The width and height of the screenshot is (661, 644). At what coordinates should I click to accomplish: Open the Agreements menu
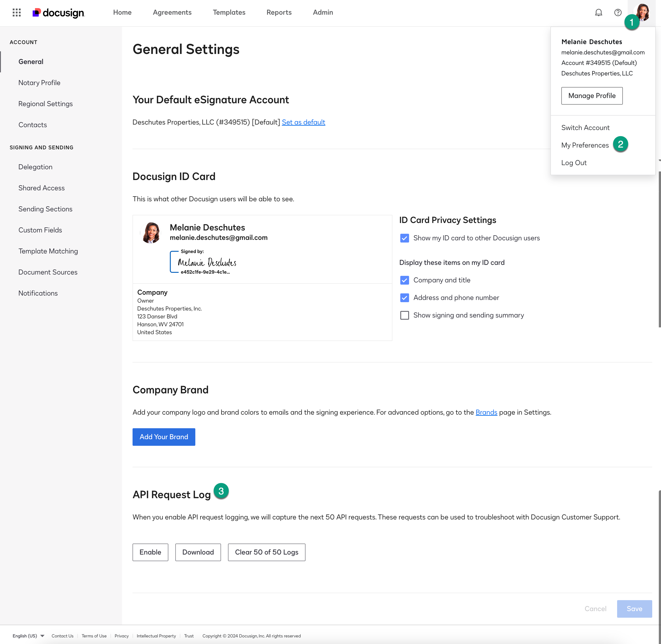[172, 12]
